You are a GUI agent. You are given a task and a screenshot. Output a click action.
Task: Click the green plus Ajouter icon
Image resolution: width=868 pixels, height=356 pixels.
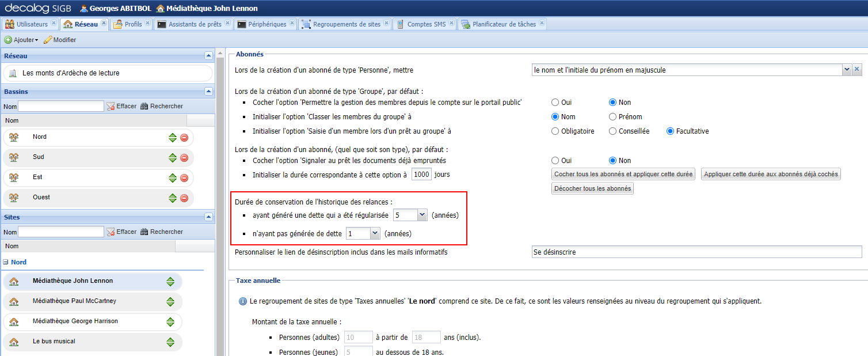coord(7,39)
